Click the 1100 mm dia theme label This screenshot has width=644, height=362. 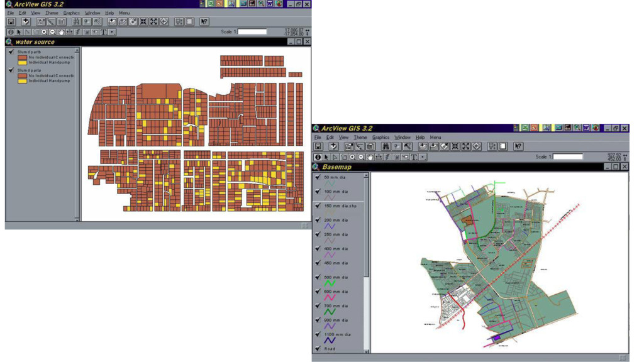click(x=337, y=334)
